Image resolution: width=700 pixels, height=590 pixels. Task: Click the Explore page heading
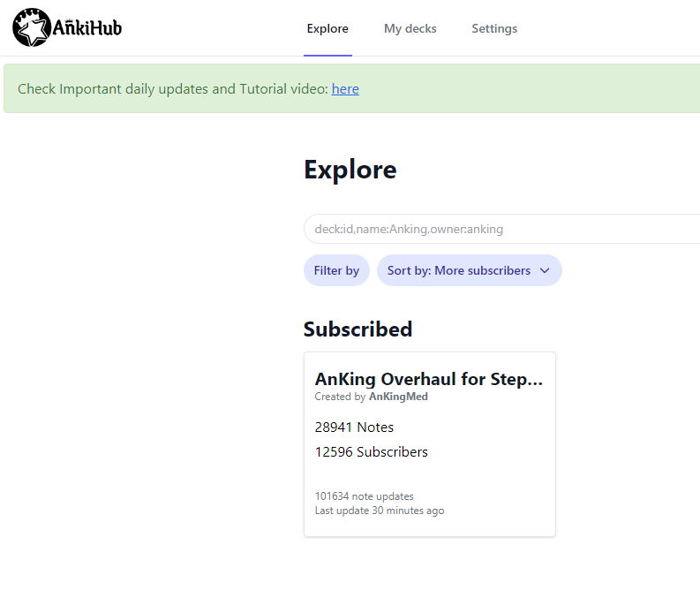point(350,170)
